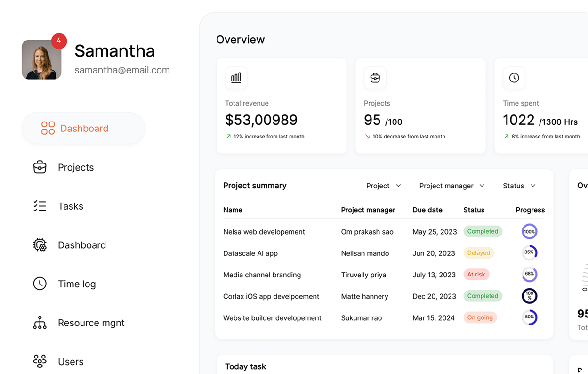This screenshot has height=374, width=588.
Task: Click manager name Matte hannery
Action: (364, 296)
